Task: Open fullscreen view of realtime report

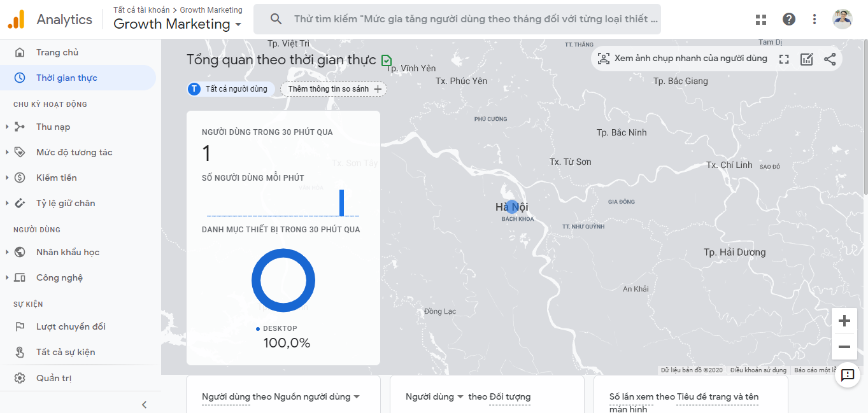Action: tap(784, 59)
